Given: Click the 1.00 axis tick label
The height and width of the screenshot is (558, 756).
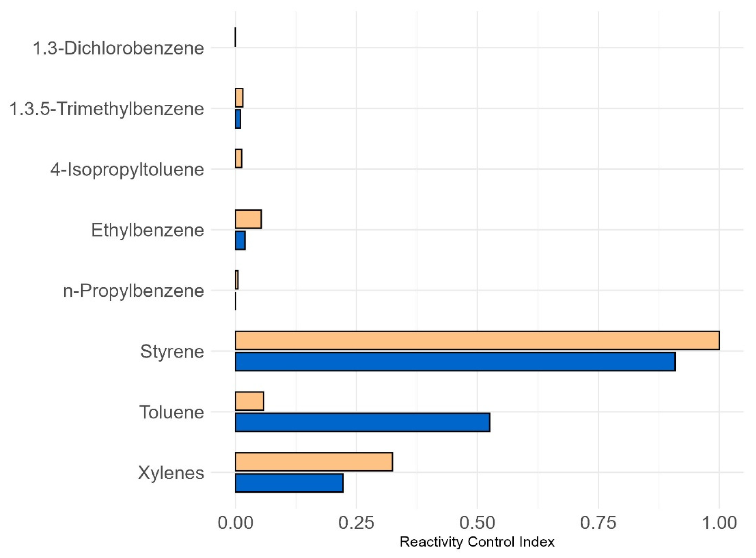Looking at the screenshot, I should (x=719, y=523).
